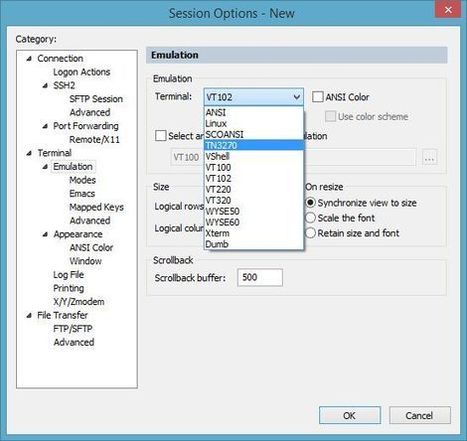The height and width of the screenshot is (441, 467).
Task: Go to the Log File category
Action: click(x=68, y=275)
